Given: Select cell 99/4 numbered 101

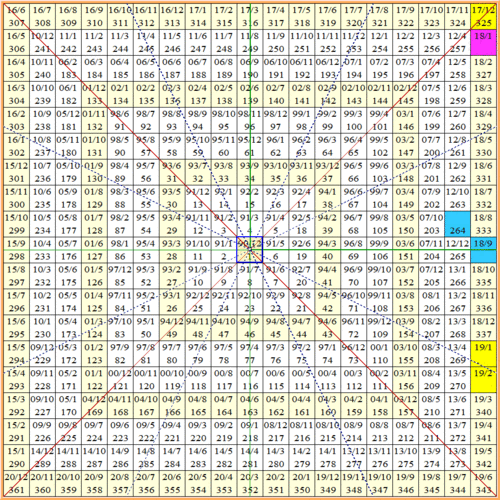Looking at the screenshot, I should [x=380, y=120].
